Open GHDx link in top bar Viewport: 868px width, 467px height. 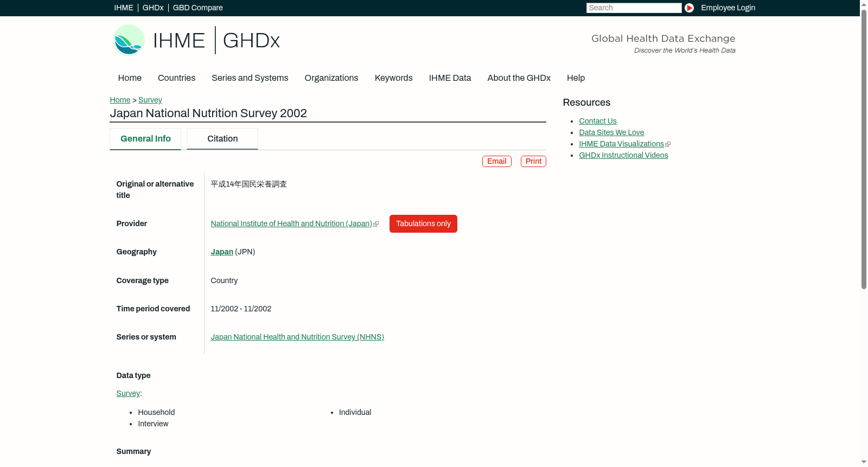pos(153,8)
